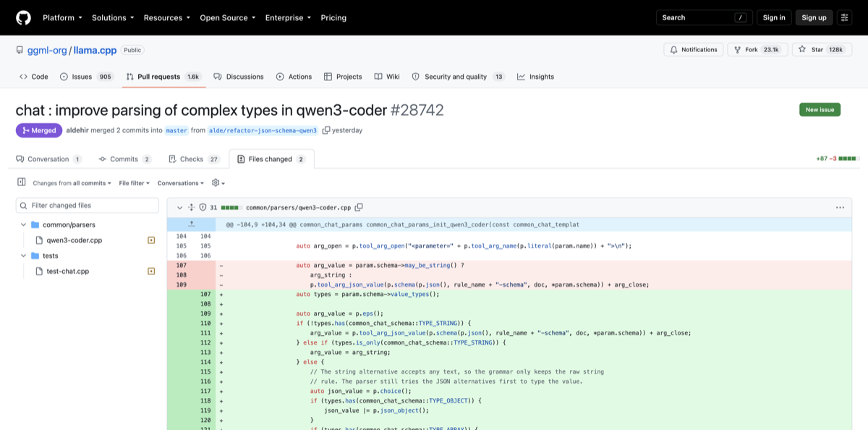Screen dimensions: 868x430
Task: Open the Open Source dropdown menu
Action: [x=228, y=17]
